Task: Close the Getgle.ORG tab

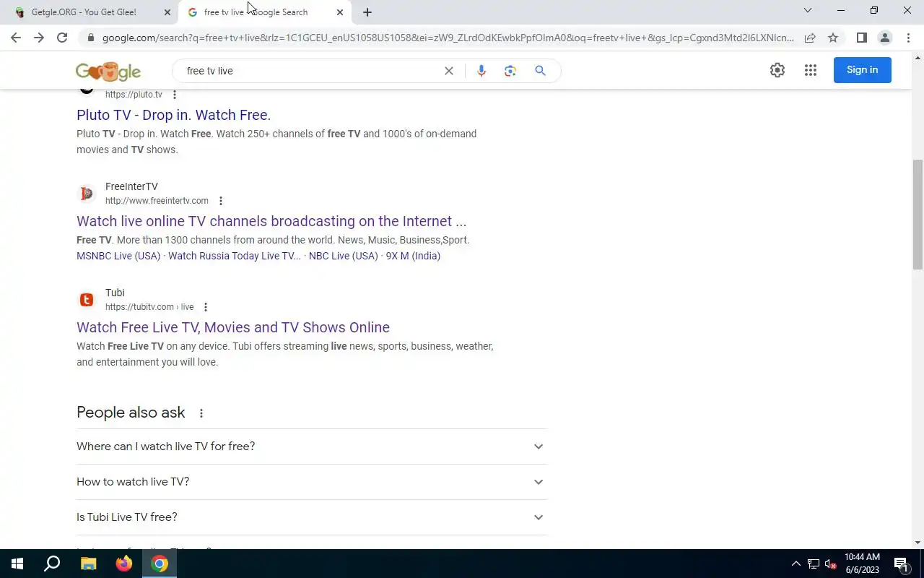Action: click(167, 12)
